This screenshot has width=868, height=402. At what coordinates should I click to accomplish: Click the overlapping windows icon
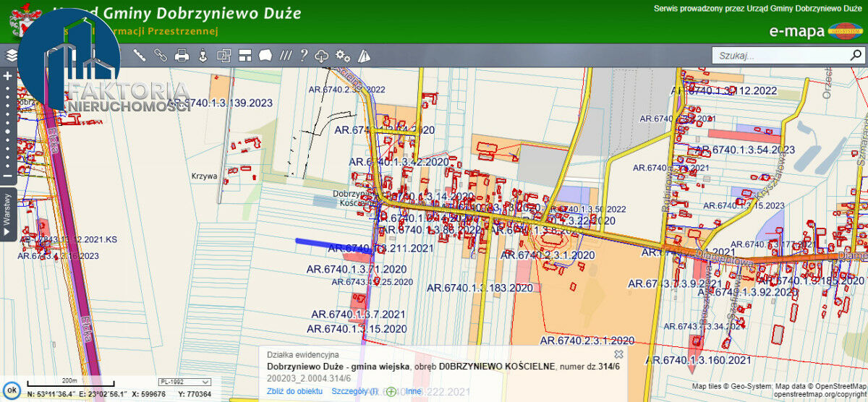[224, 55]
